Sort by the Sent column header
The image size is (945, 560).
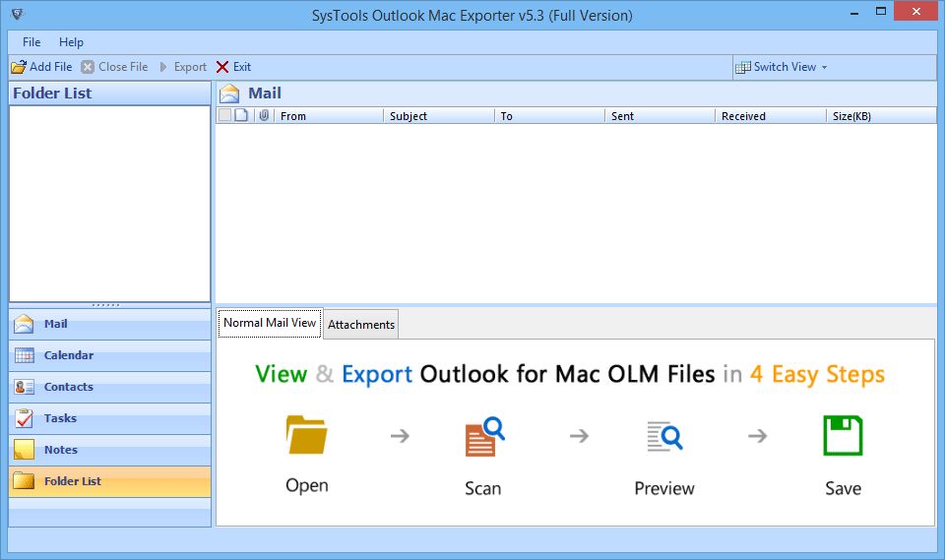[660, 116]
